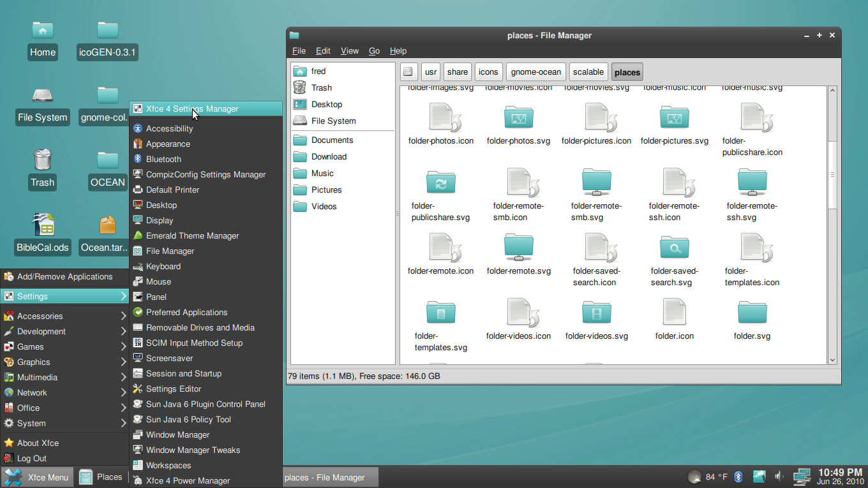Expand the Graphics submenu
The height and width of the screenshot is (488, 868).
[x=64, y=362]
